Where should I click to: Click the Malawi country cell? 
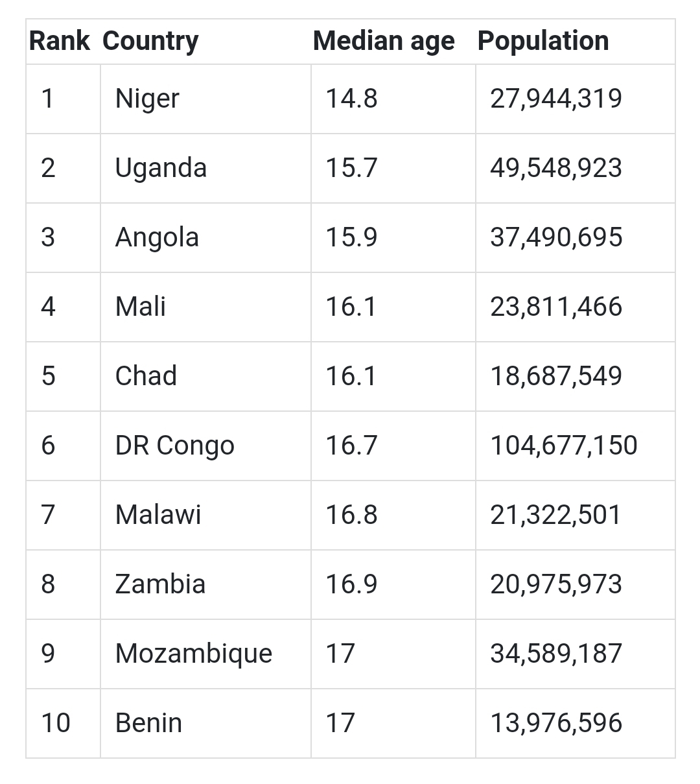coord(158,515)
